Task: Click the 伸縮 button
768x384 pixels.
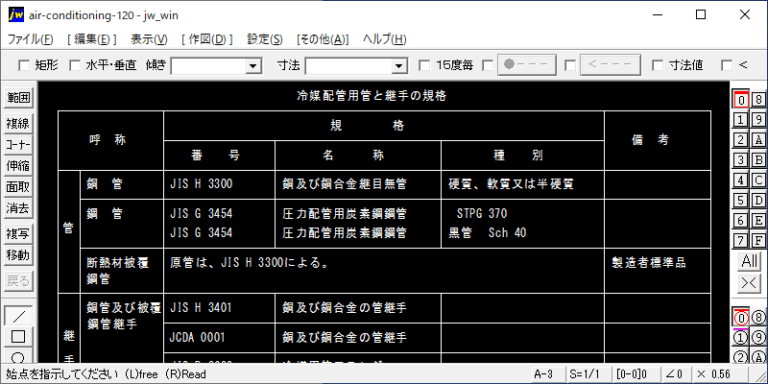Action: 18,166
